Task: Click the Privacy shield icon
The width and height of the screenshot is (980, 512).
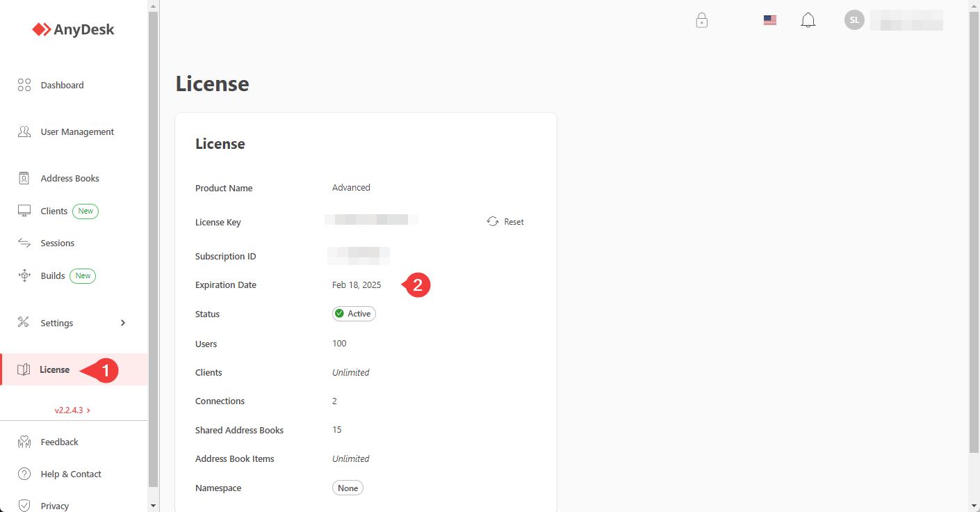Action: tap(24, 506)
